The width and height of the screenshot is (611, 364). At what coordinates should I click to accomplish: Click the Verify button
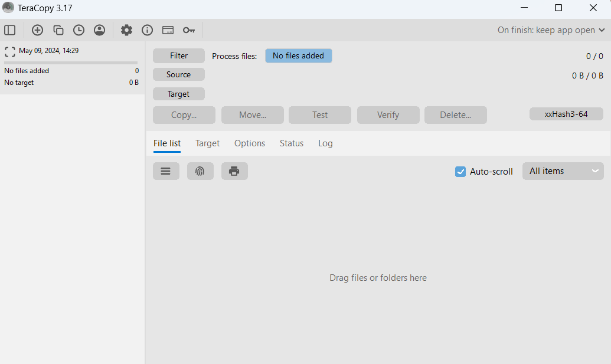[388, 115]
